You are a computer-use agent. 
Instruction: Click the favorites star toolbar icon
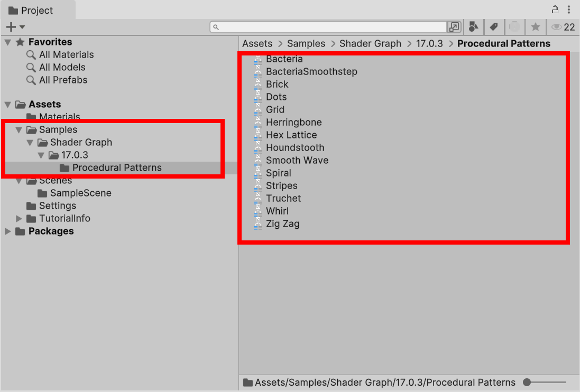tap(535, 27)
